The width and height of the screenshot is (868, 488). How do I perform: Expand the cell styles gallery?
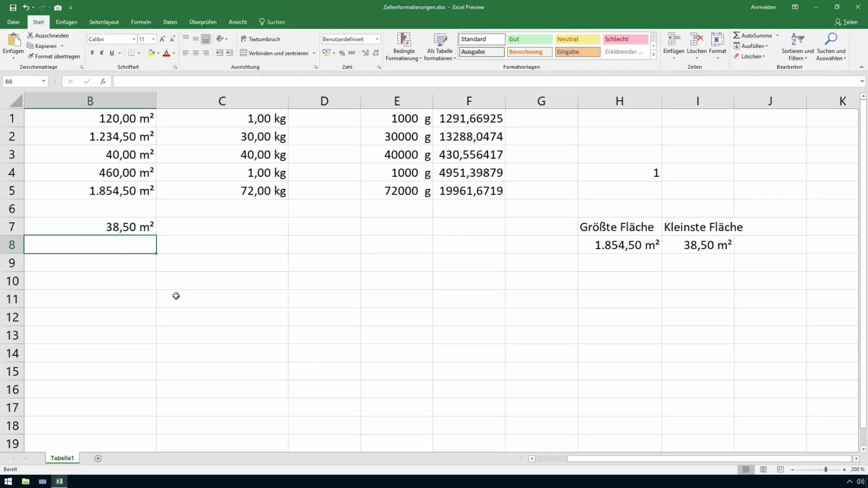click(x=653, y=55)
